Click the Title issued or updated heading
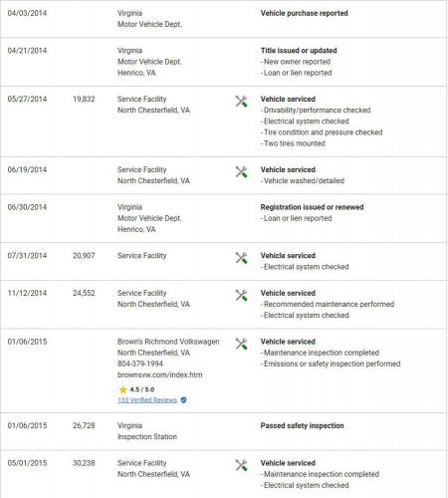Image resolution: width=448 pixels, height=498 pixels. [299, 51]
